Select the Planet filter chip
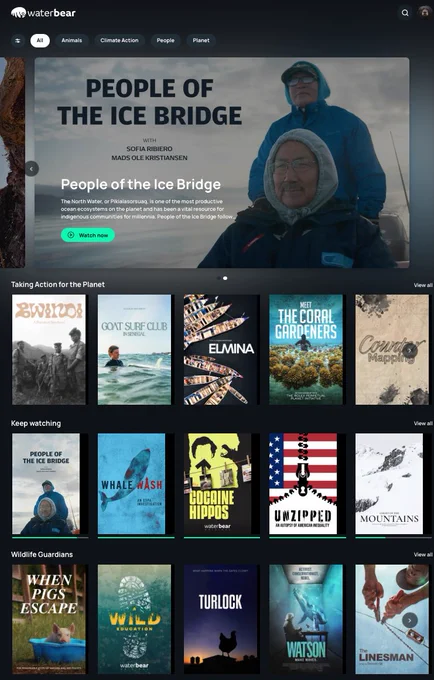The height and width of the screenshot is (680, 434). [201, 40]
